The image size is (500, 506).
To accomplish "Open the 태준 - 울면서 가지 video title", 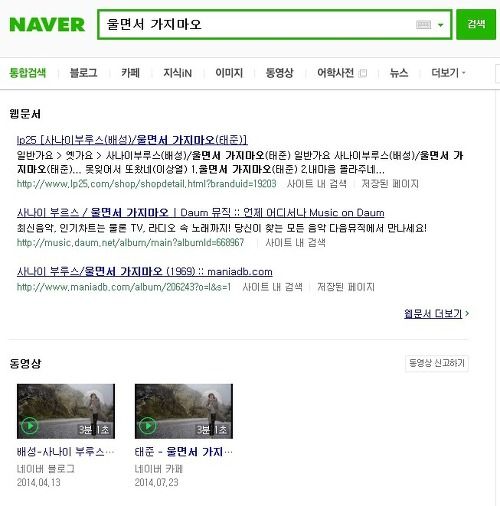I will [x=184, y=452].
